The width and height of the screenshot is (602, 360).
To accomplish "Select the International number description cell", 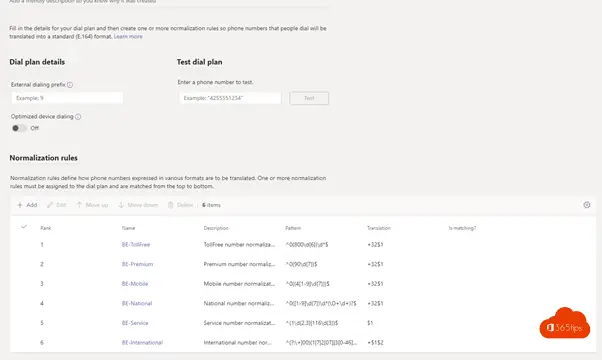I will pos(238,342).
